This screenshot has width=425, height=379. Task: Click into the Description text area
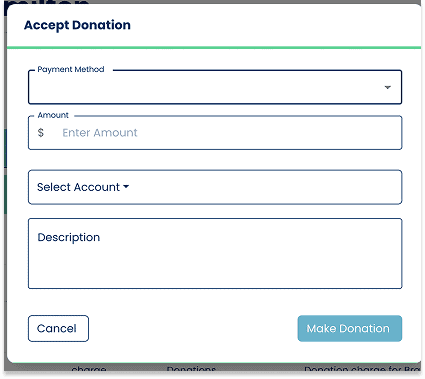pyautogui.click(x=215, y=253)
